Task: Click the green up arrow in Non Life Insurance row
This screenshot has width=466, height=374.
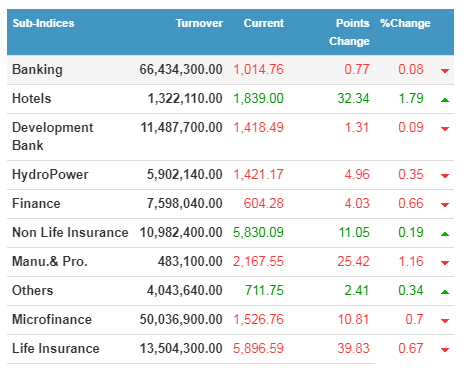Action: pyautogui.click(x=445, y=234)
